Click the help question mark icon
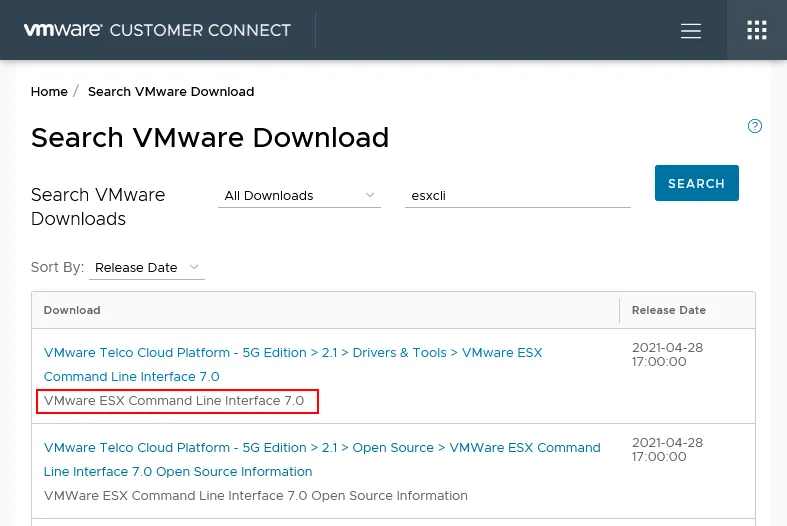This screenshot has width=787, height=526. 754,126
